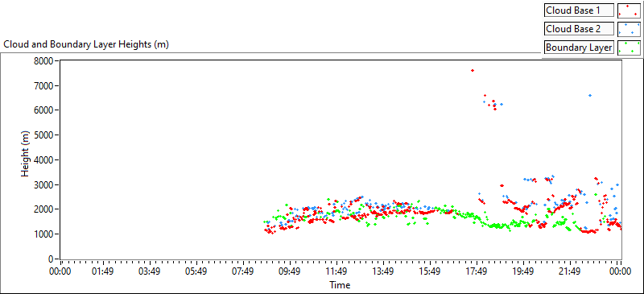644x294 pixels.
Task: Select the Cloud Base 1 legend label
Action: (579, 10)
